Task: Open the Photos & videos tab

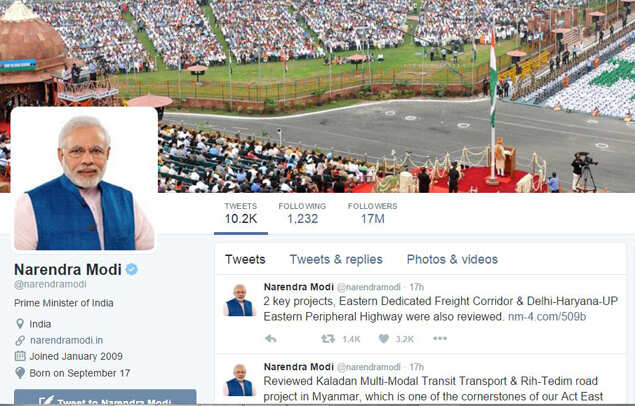Action: [452, 259]
